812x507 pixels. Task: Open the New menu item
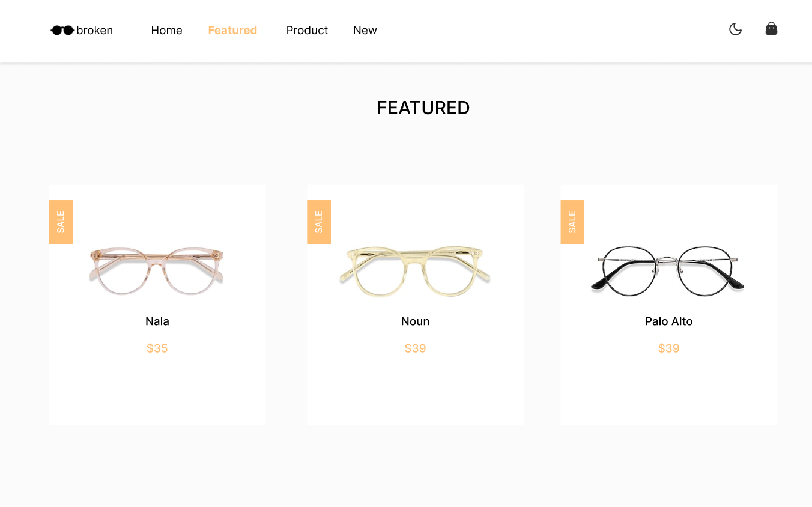coord(365,30)
